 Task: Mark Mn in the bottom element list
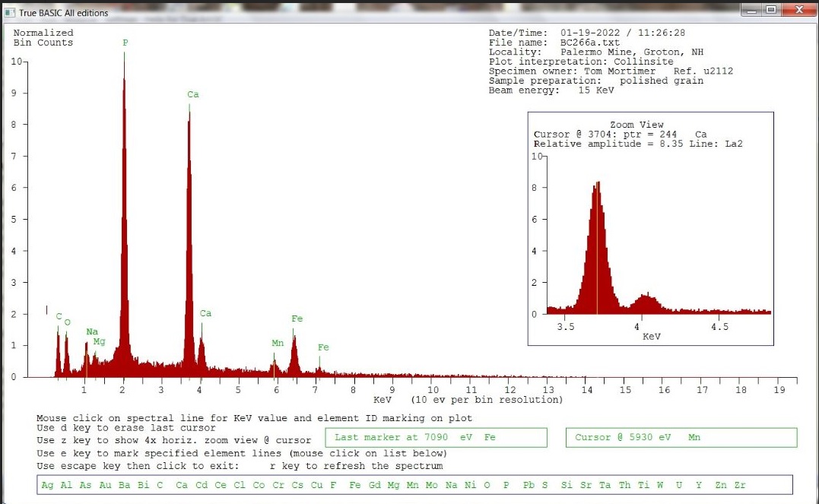[413, 485]
